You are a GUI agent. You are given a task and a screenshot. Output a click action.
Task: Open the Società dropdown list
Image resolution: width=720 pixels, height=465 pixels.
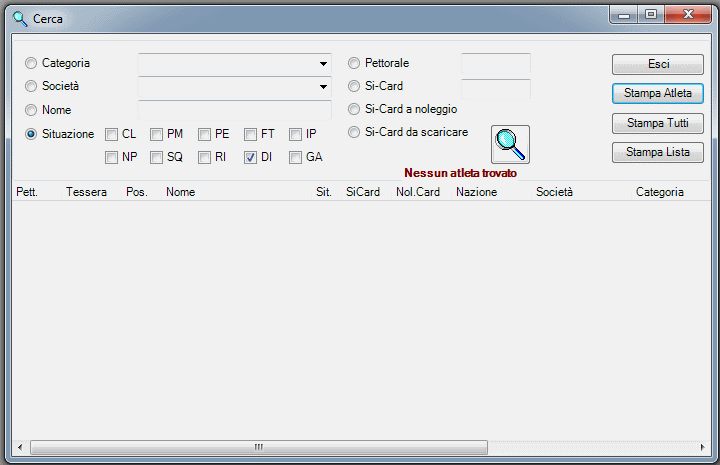click(323, 87)
